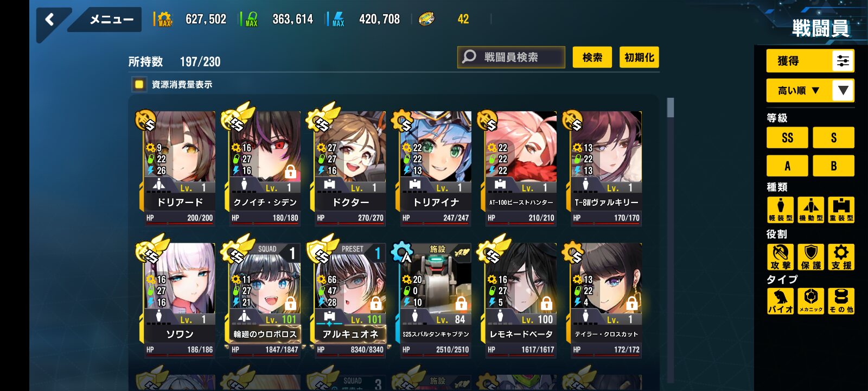The width and height of the screenshot is (868, 391).
Task: Toggle the A rank filter
Action: [787, 166]
